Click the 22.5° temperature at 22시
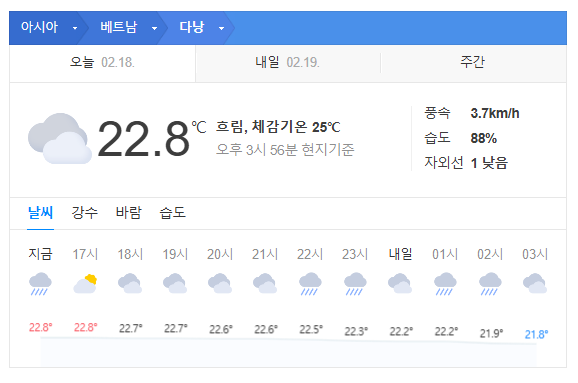Screen dimensions: 578x383 [x=311, y=329]
